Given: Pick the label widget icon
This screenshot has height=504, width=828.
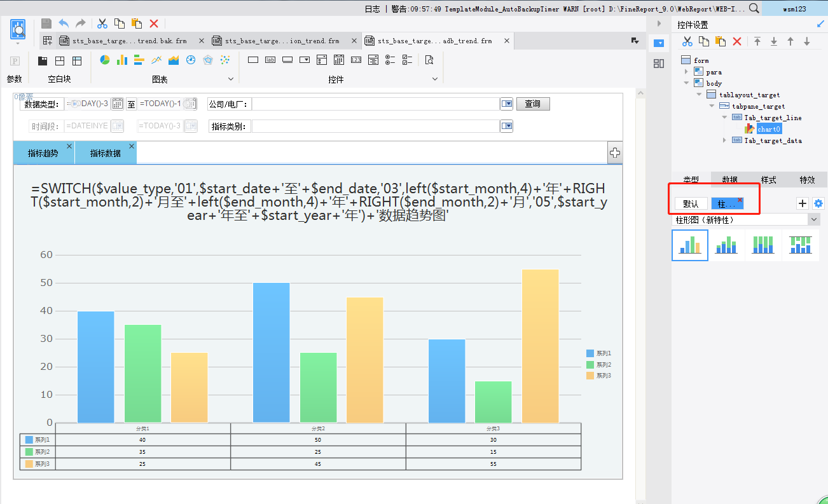Looking at the screenshot, I should [270, 60].
